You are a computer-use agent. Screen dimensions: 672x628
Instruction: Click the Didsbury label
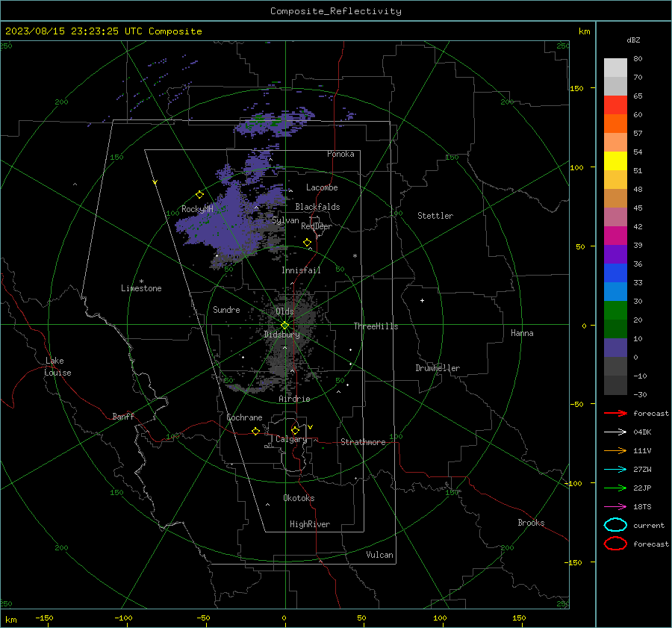[281, 335]
